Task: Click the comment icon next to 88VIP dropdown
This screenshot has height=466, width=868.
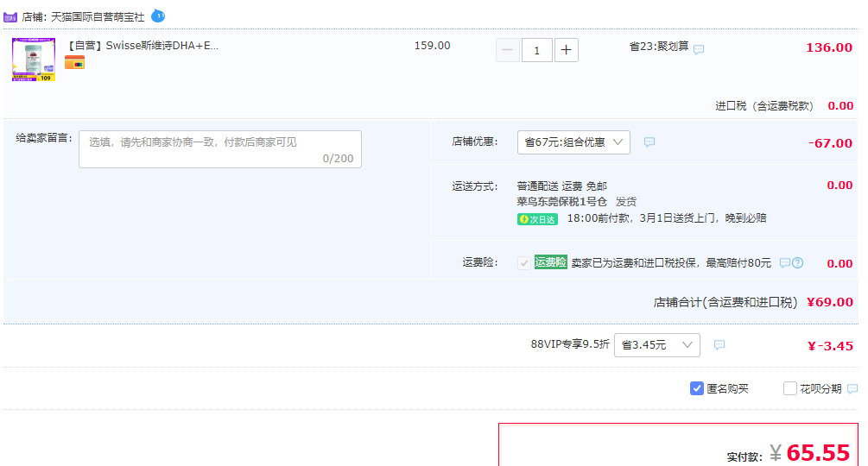Action: pos(719,345)
